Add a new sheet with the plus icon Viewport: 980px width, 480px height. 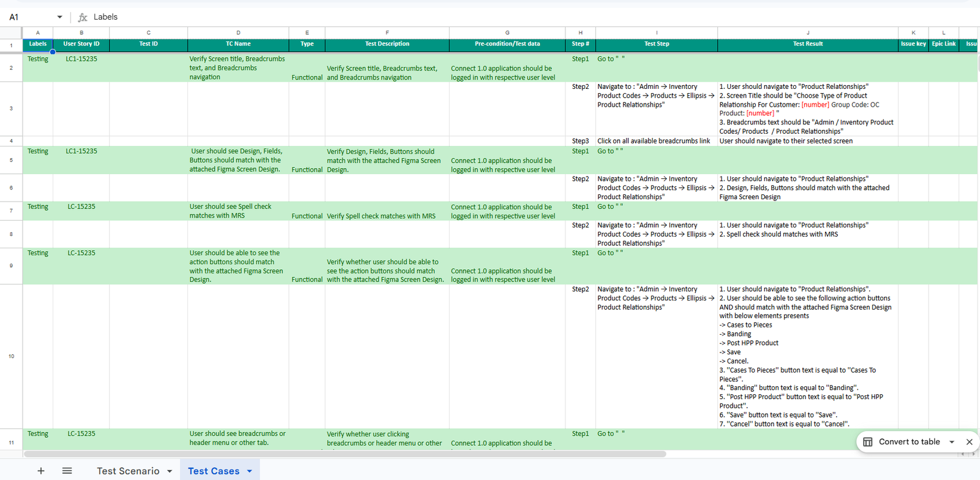point(41,471)
